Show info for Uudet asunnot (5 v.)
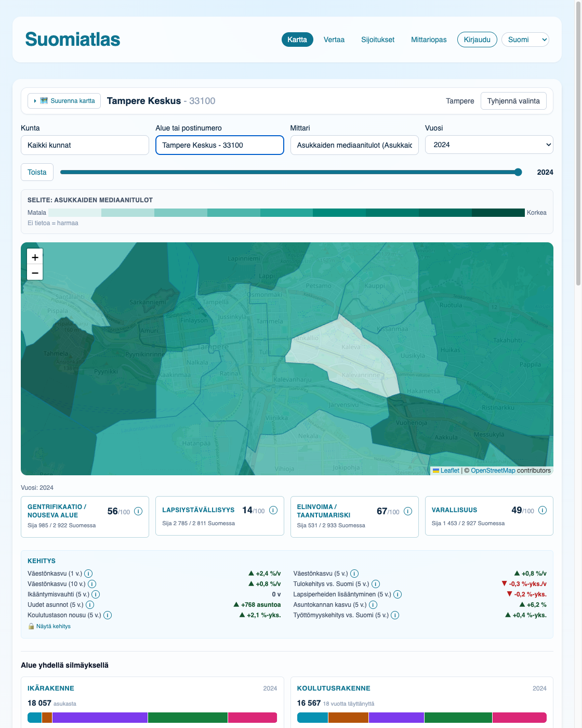The height and width of the screenshot is (728, 582). (90, 605)
